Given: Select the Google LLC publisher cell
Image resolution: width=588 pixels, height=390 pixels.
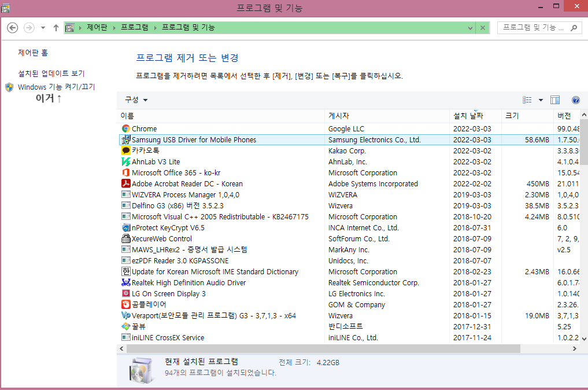Looking at the screenshot, I should (x=346, y=129).
